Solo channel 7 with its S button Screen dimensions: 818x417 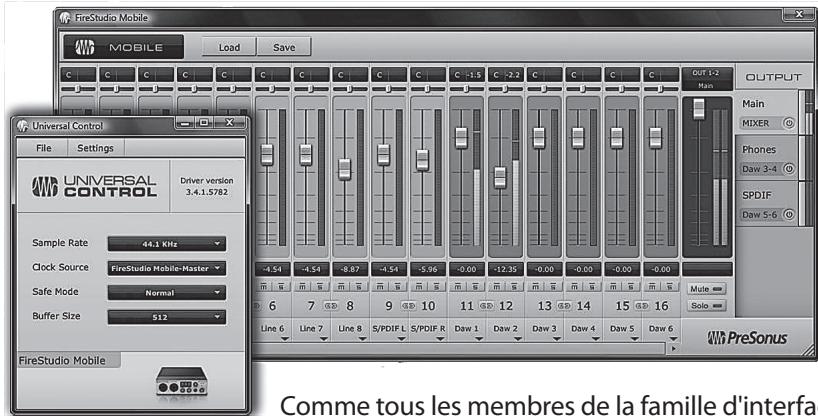click(x=320, y=287)
